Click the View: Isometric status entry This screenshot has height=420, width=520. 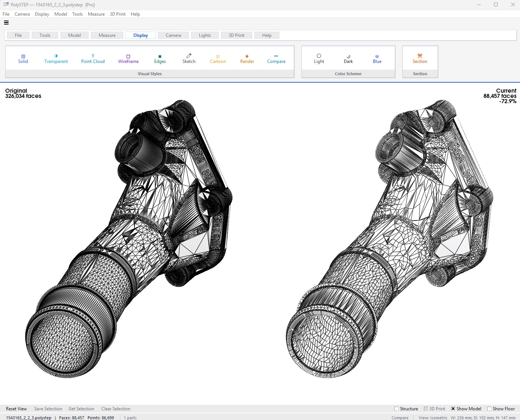coord(433,418)
